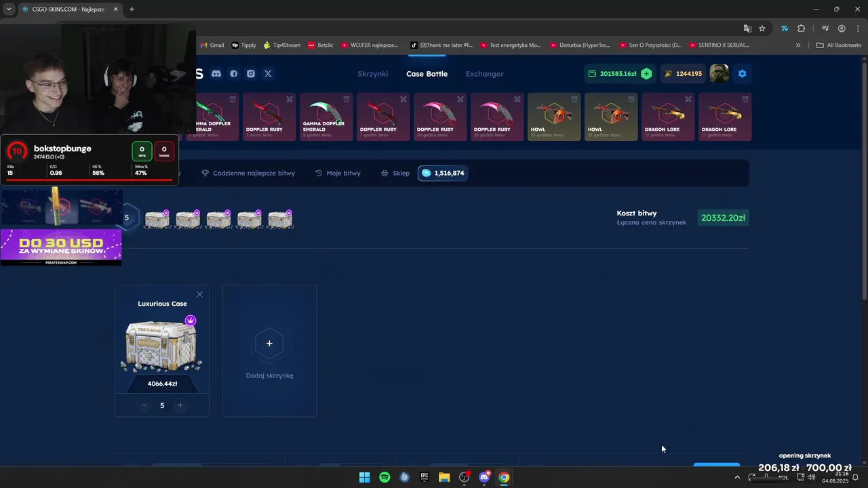The image size is (868, 488).
Task: Open the Skrzynki tab
Action: tap(372, 74)
